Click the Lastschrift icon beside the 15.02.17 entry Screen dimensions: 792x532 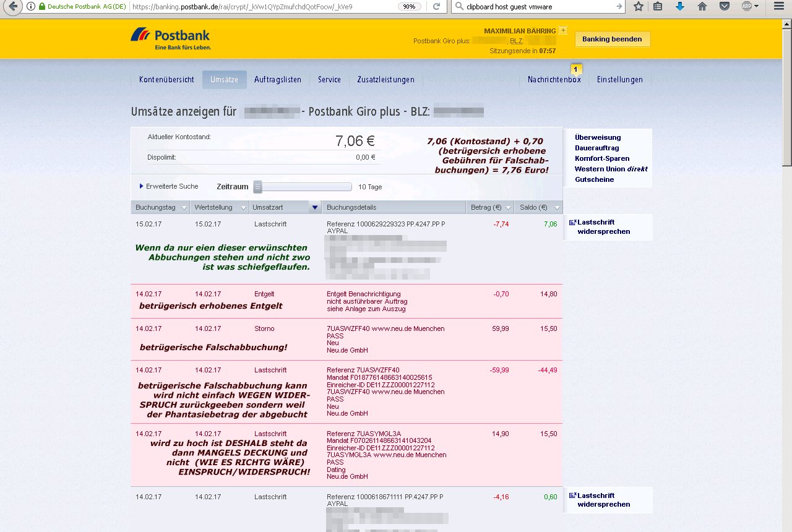click(x=572, y=222)
